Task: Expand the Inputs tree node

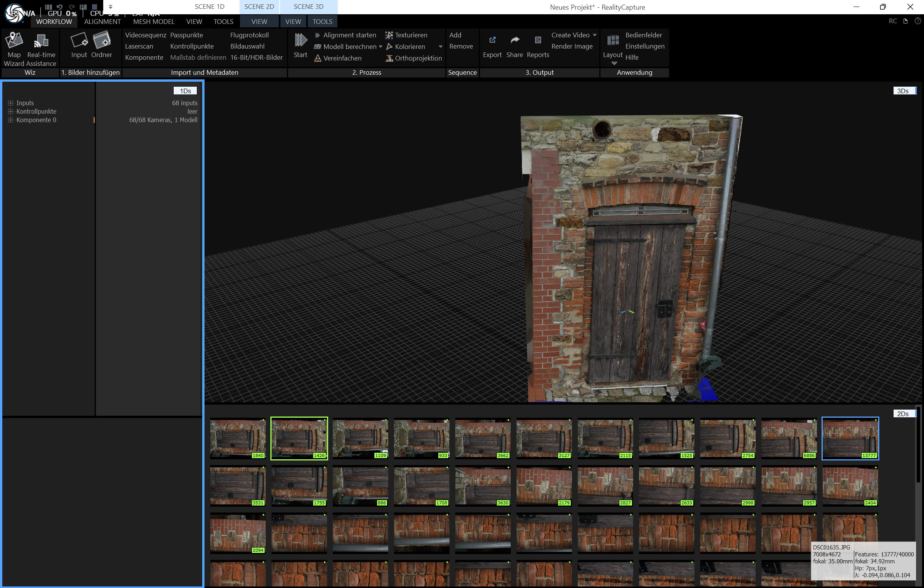Action: [x=11, y=103]
